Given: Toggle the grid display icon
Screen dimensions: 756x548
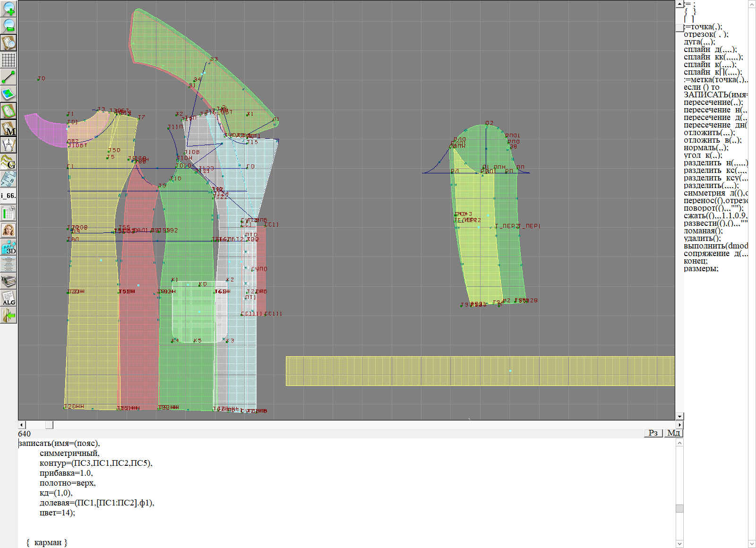Looking at the screenshot, I should (x=9, y=60).
